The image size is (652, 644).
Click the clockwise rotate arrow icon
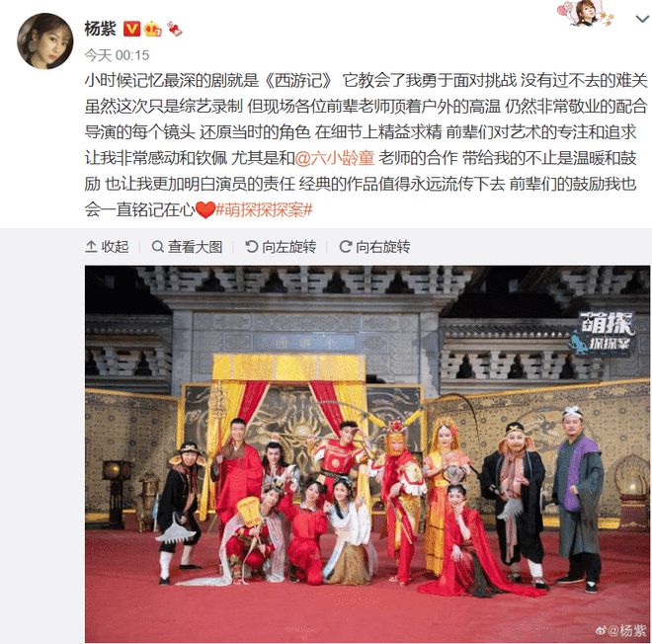346,247
